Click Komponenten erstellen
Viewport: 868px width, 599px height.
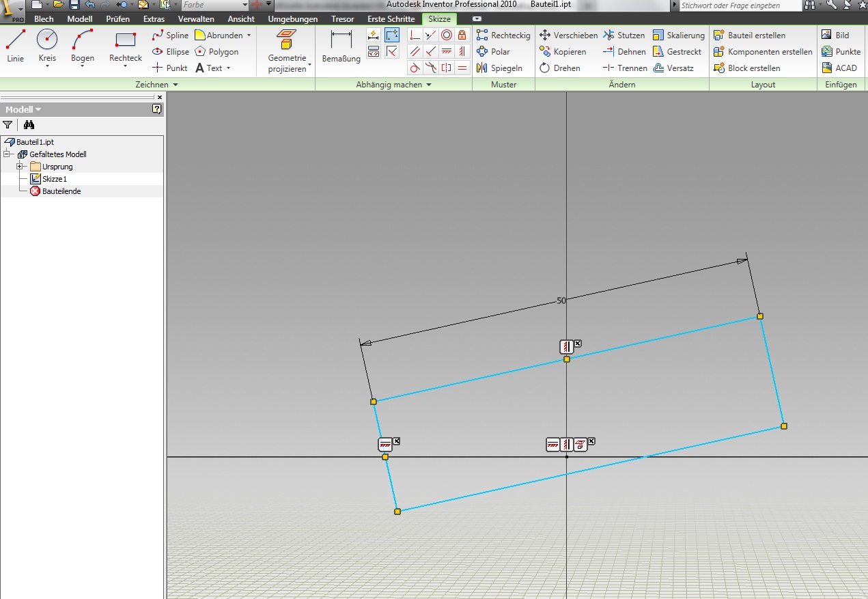coord(763,52)
